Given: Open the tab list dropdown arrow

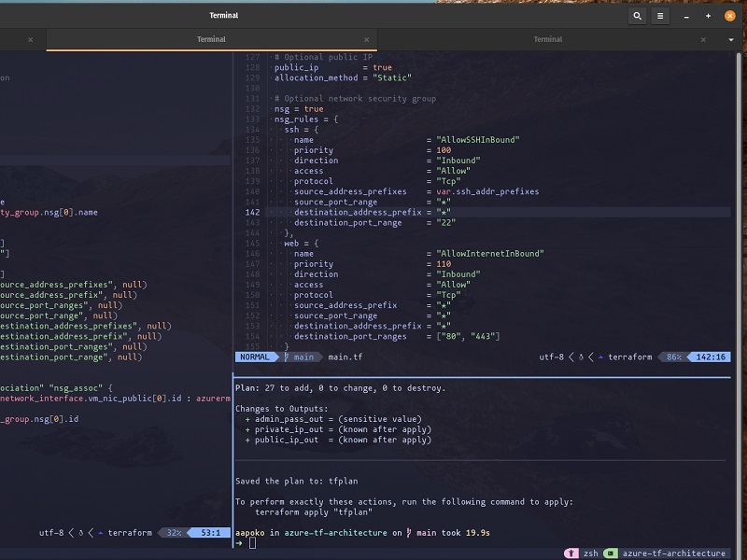Looking at the screenshot, I should [x=731, y=40].
